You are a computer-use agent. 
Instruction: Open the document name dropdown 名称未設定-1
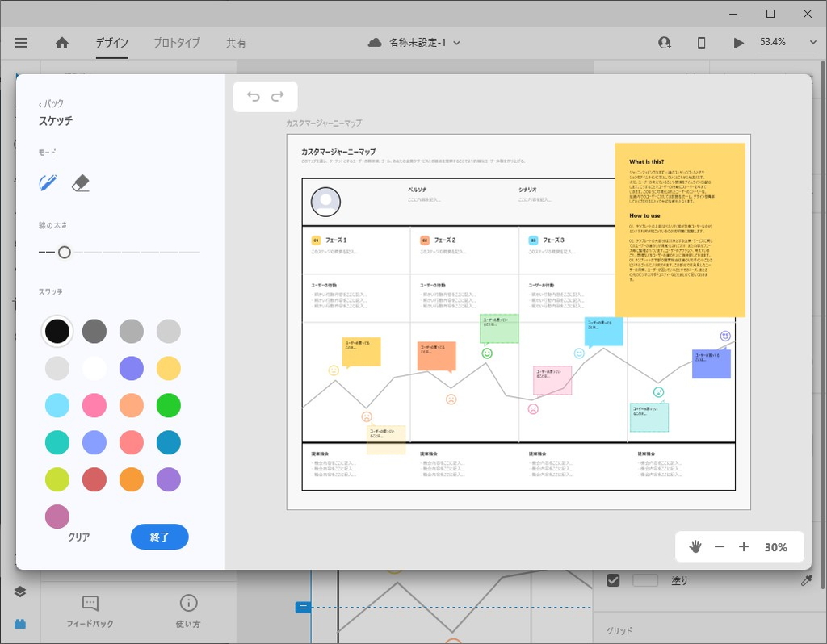click(x=424, y=43)
